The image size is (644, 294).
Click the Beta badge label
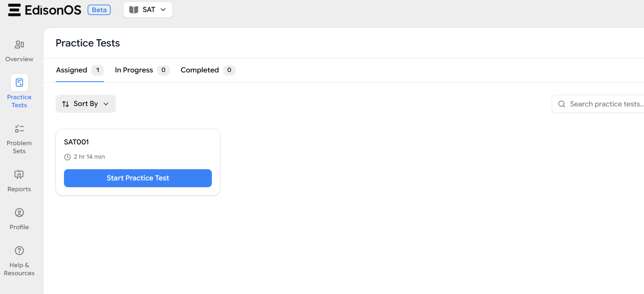pos(99,10)
